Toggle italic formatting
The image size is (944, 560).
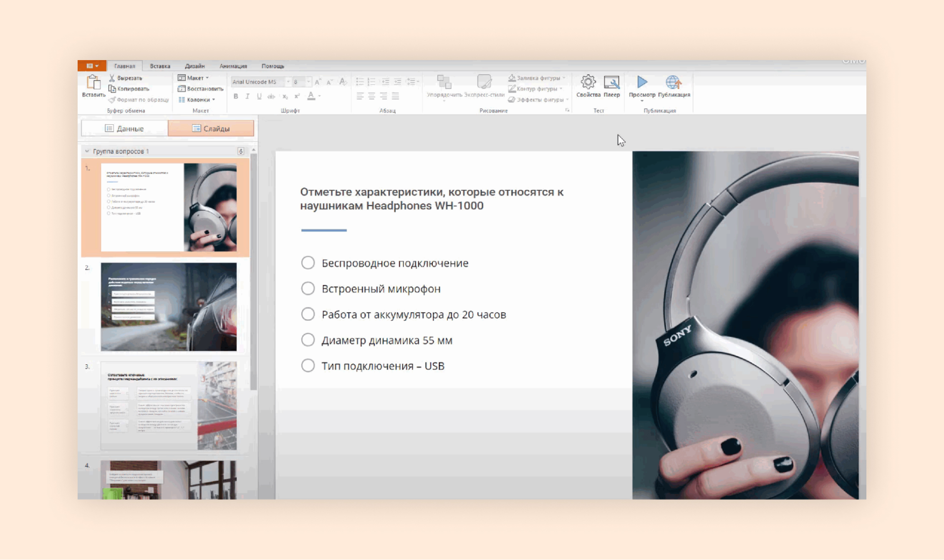click(x=247, y=96)
